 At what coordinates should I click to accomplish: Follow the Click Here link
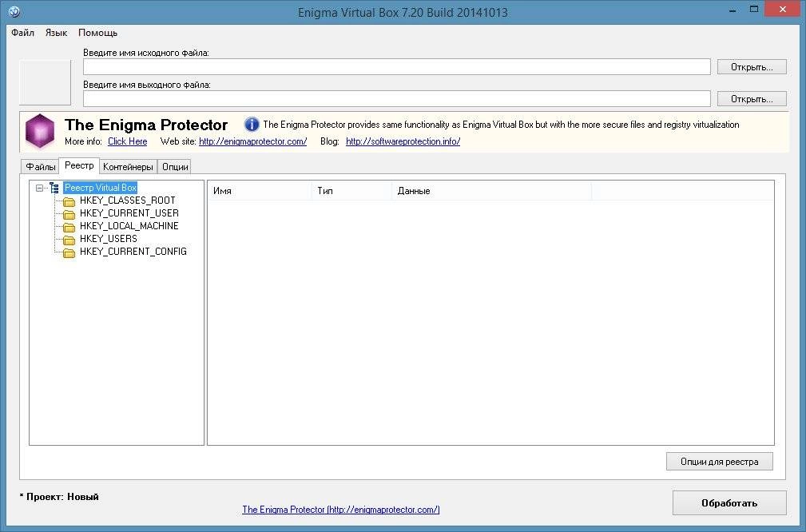coord(128,141)
